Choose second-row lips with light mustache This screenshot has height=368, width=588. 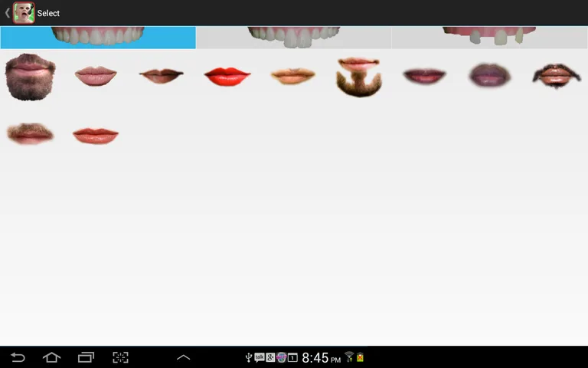(30, 133)
